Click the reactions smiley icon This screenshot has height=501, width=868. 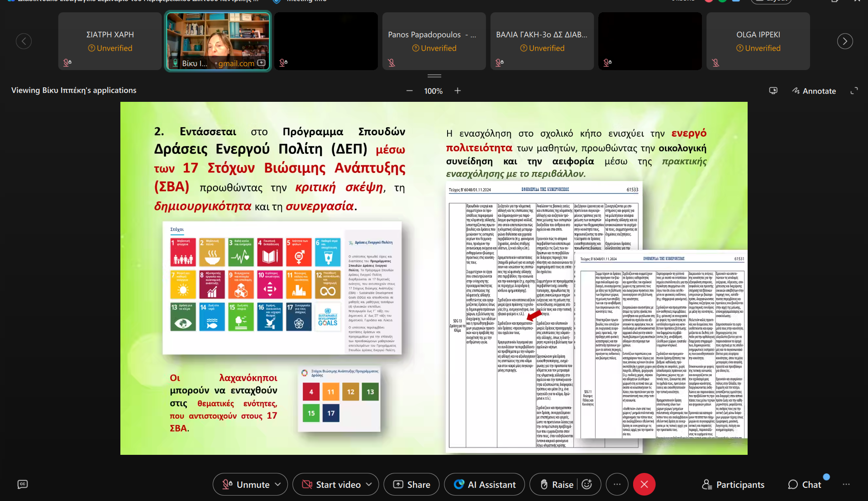(587, 484)
